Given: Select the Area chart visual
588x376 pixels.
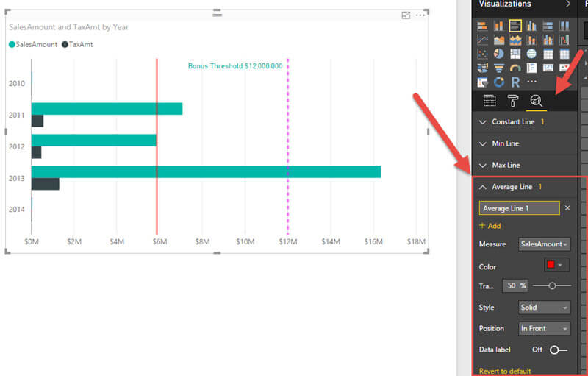Looking at the screenshot, I should click(499, 40).
